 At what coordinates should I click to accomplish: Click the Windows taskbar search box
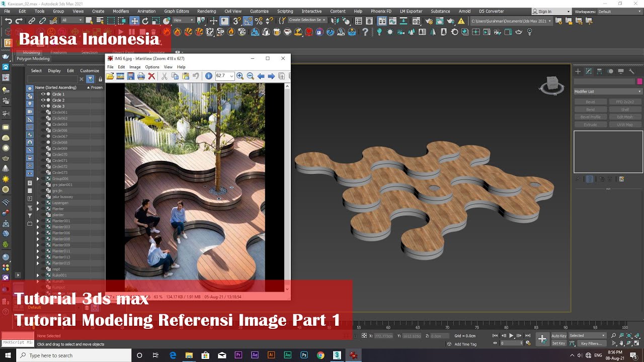point(74,355)
